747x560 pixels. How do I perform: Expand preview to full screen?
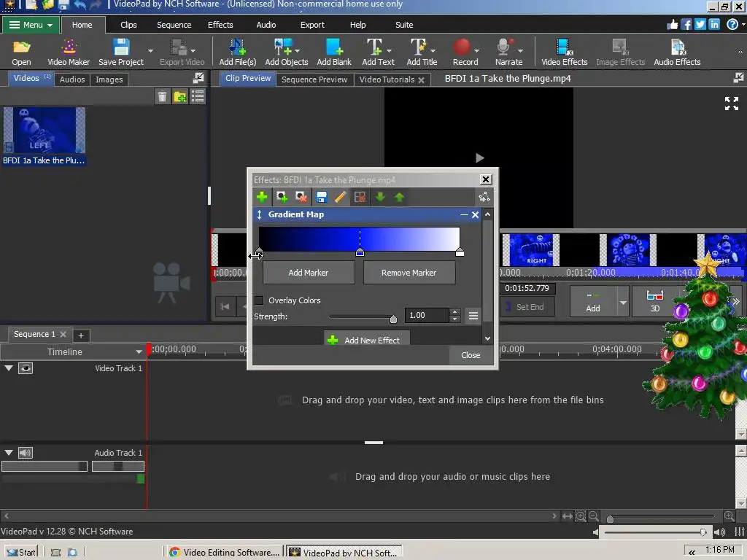tap(731, 104)
